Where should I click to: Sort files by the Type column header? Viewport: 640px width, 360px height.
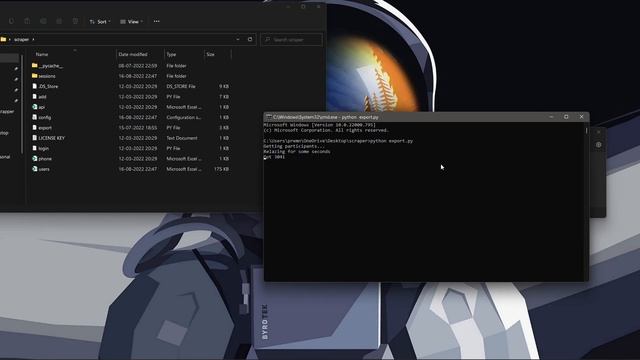point(171,54)
